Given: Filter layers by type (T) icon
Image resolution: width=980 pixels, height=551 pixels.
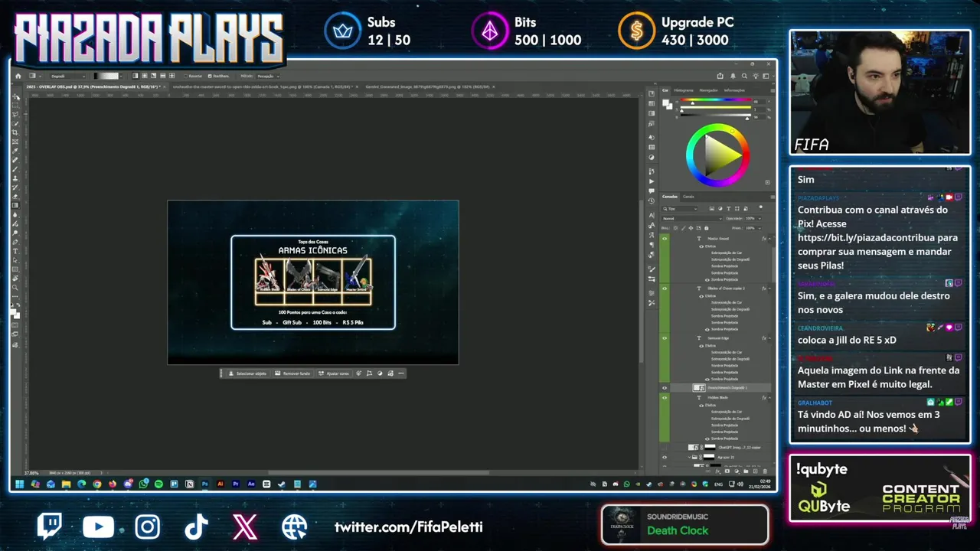Looking at the screenshot, I should (x=728, y=209).
